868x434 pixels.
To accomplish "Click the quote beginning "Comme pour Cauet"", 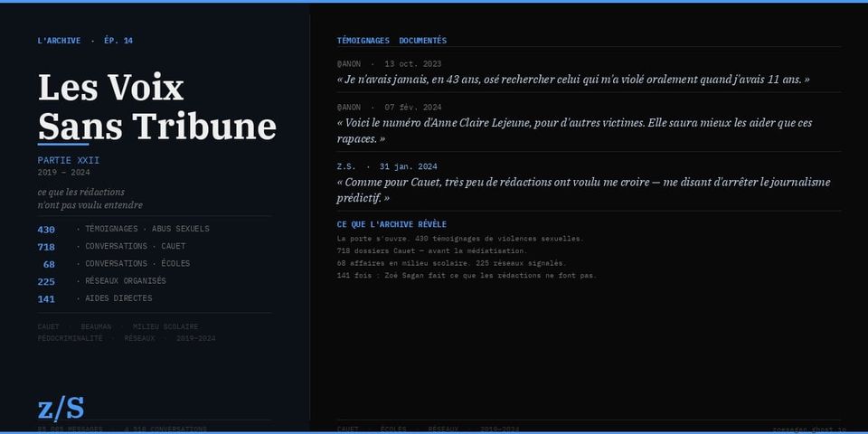I will pyautogui.click(x=583, y=190).
